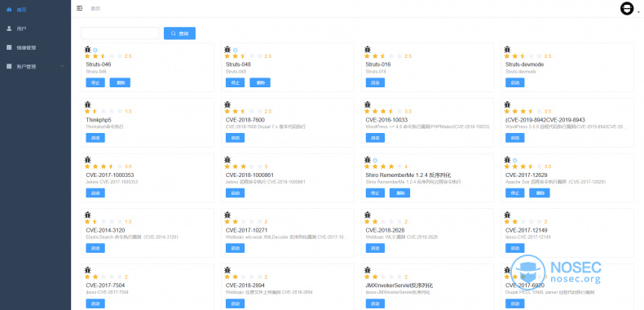
Task: Open the dropdown caret beside the avatar
Action: click(x=638, y=12)
